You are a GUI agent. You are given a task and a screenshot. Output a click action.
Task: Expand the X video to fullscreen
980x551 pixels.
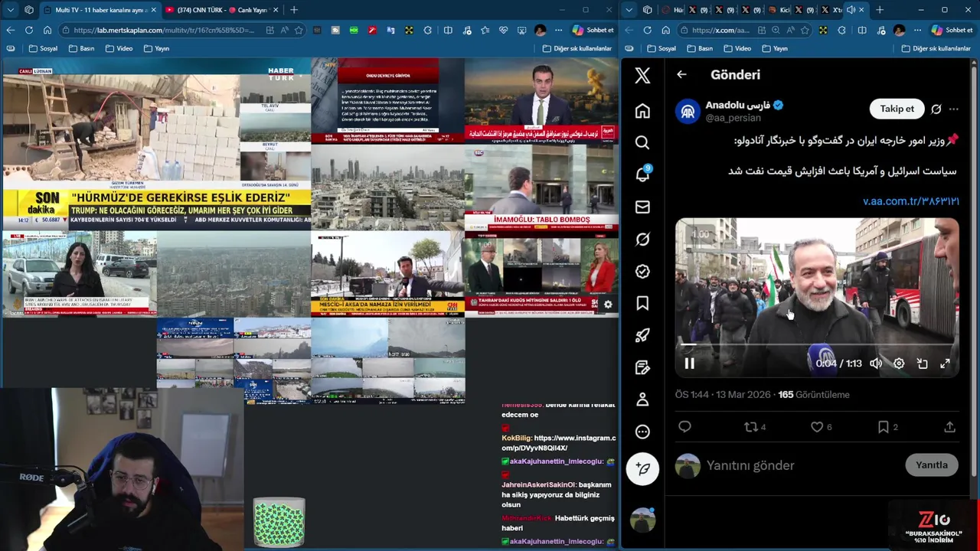[945, 364]
